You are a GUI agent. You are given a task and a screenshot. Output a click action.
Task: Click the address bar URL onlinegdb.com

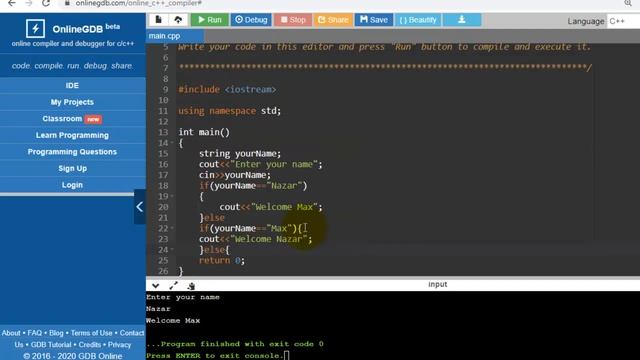[138, 3]
